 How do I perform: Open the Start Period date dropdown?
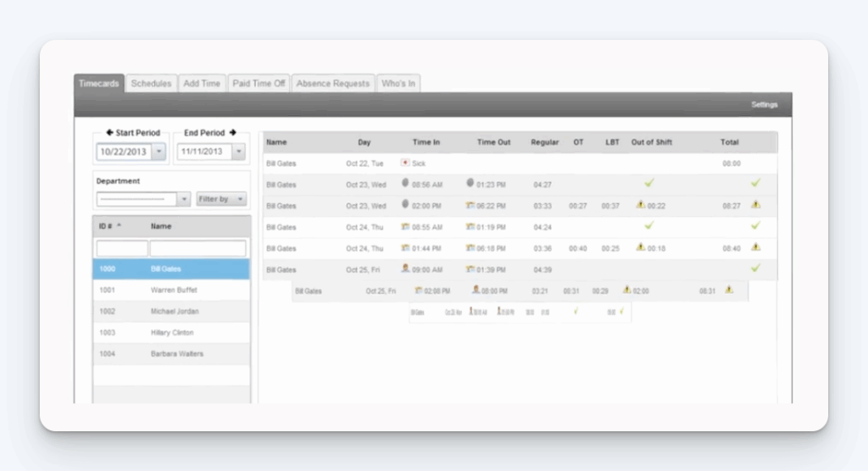pos(159,152)
